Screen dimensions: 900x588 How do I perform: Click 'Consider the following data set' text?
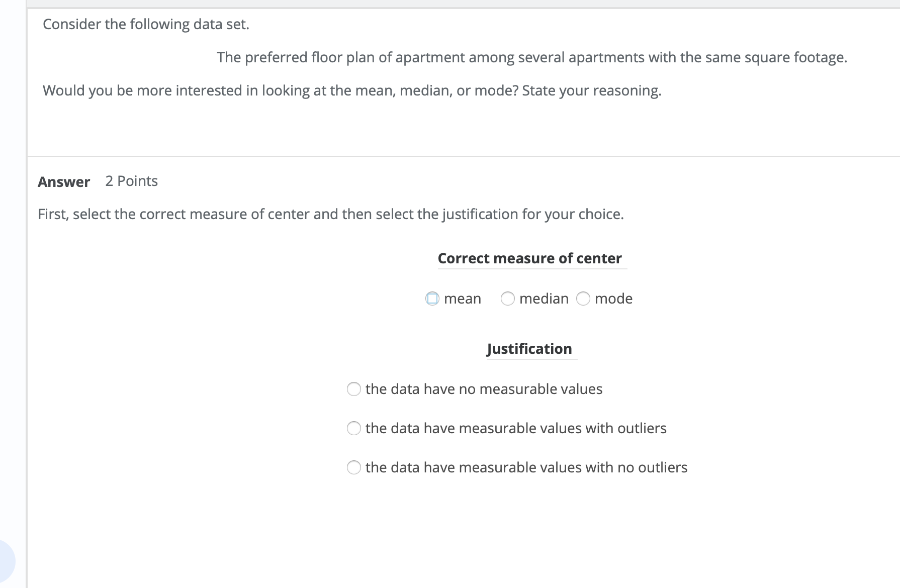coord(146,24)
